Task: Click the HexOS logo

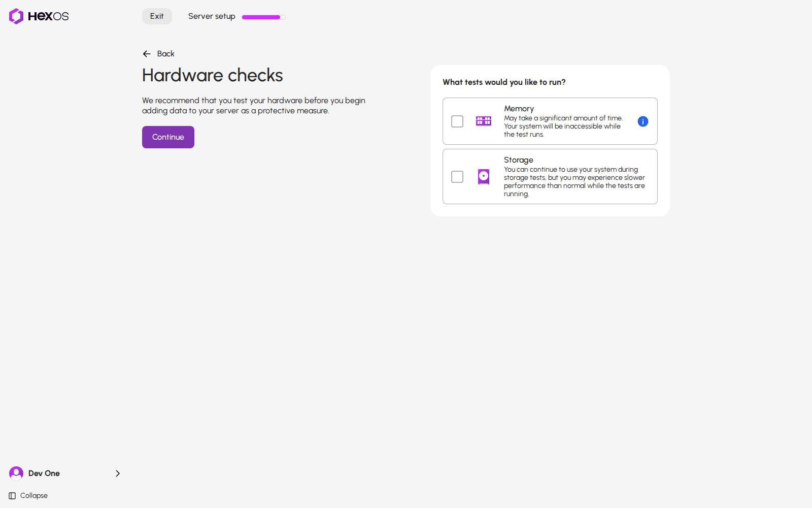Action: pos(39,16)
